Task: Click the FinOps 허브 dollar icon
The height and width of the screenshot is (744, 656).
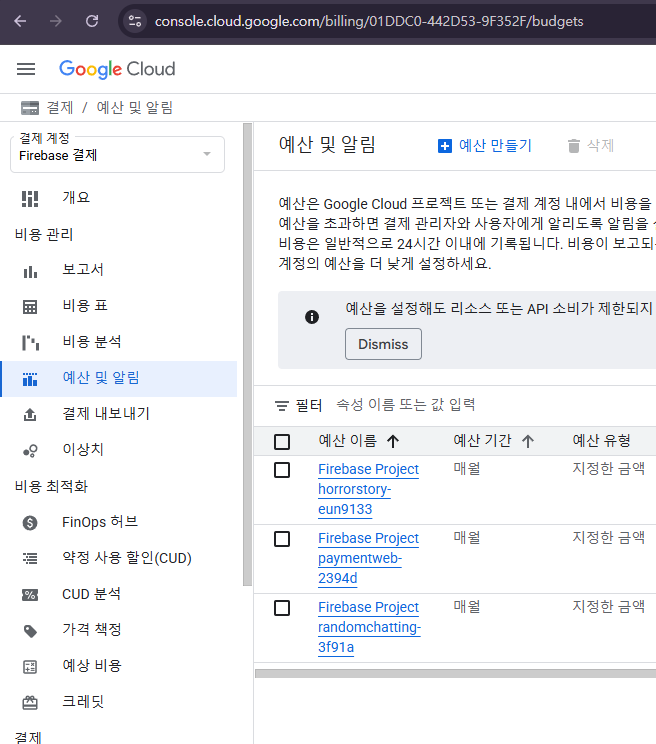Action: click(x=30, y=523)
